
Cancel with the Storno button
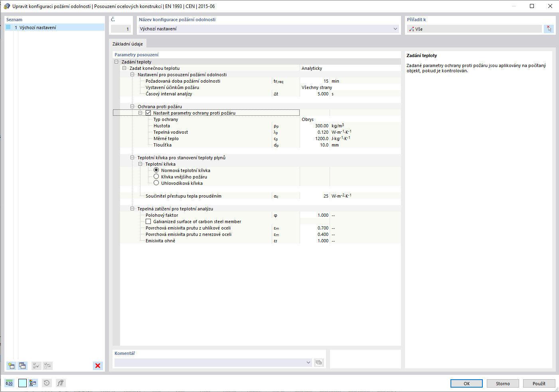[503, 383]
